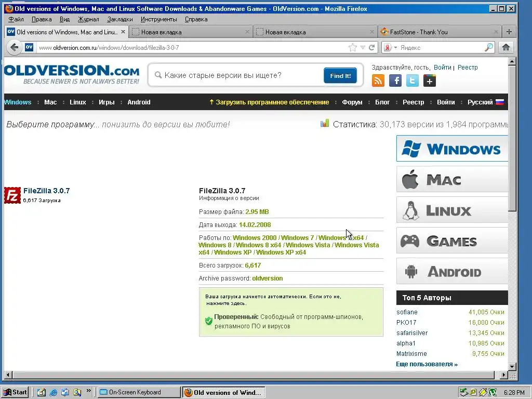Click the PKO17 author name
Image resolution: width=532 pixels, height=399 pixels.
click(406, 322)
